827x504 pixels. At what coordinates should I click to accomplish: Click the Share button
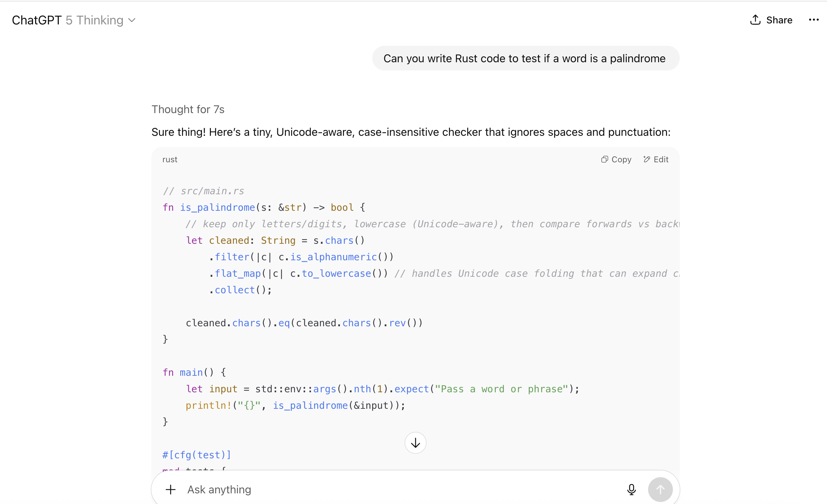click(771, 20)
